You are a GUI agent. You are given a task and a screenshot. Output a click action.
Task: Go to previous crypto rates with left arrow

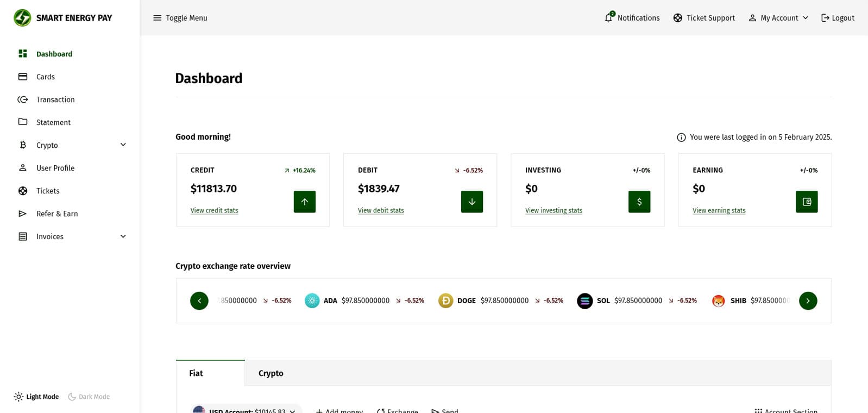(199, 301)
